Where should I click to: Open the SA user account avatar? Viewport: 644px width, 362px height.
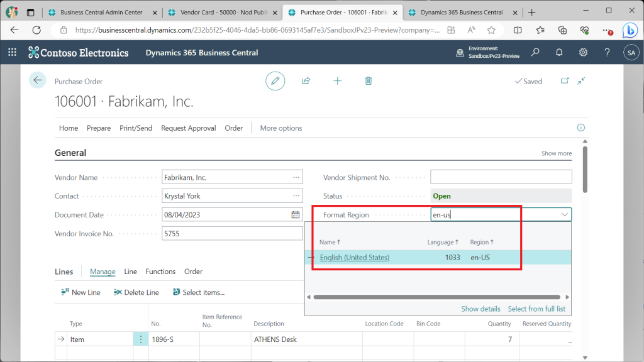pos(631,53)
